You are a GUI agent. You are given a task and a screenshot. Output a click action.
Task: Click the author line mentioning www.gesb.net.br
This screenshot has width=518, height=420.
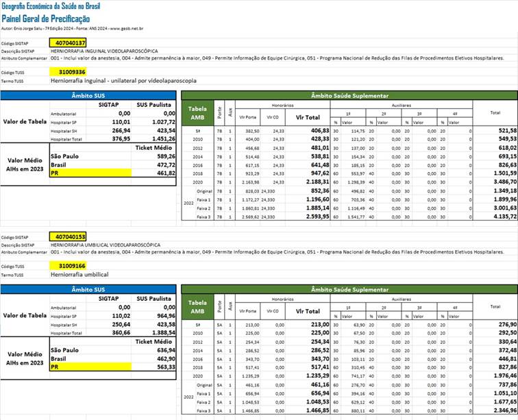pos(72,29)
